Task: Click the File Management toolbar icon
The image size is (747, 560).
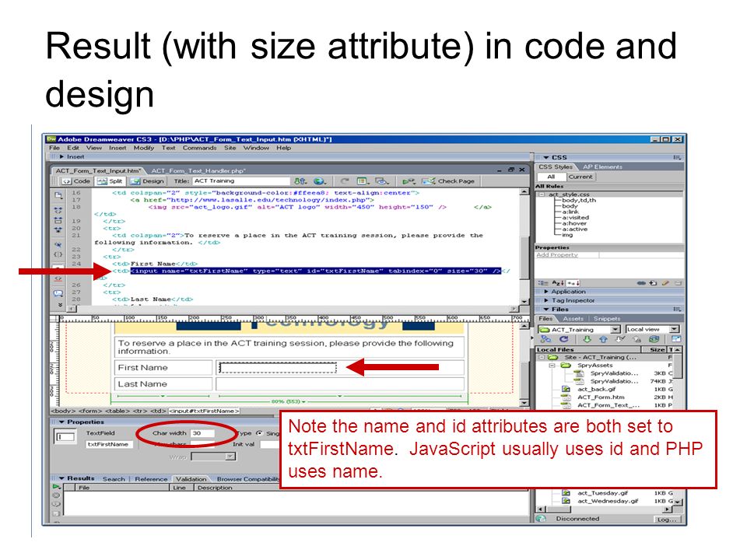Action: pos(300,181)
